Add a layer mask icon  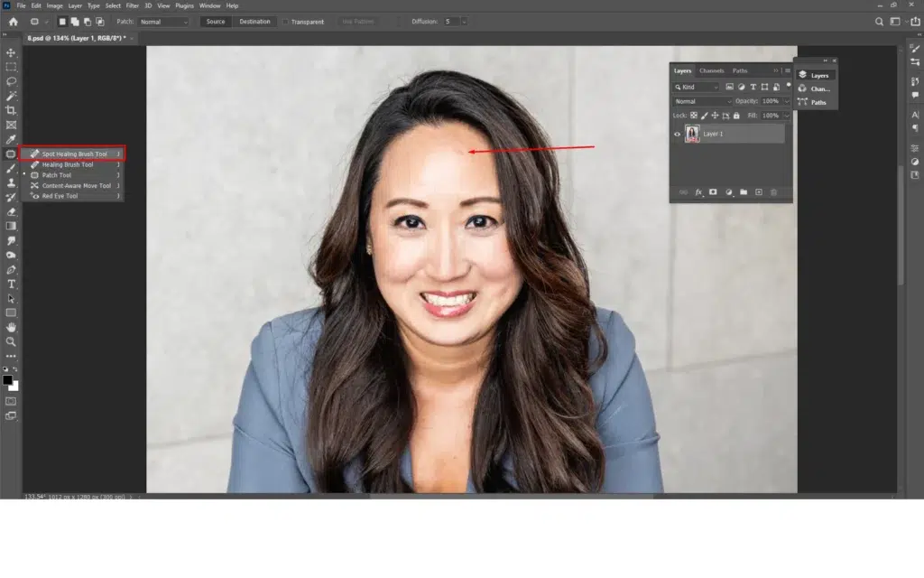click(x=713, y=192)
